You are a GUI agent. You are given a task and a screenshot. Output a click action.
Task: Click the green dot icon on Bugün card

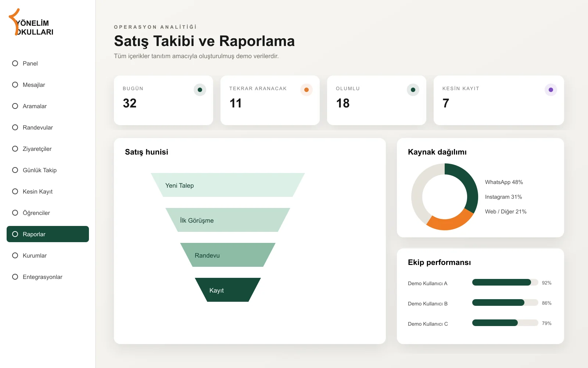pyautogui.click(x=200, y=90)
